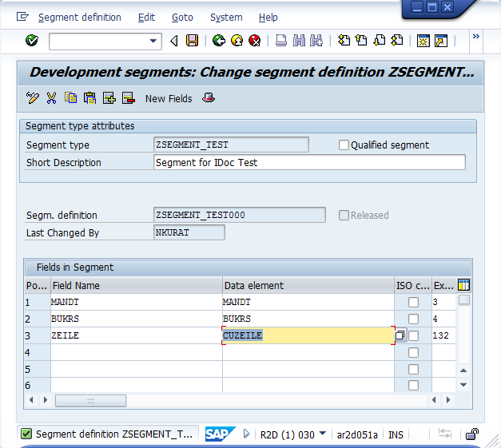Click the Find binoculars icon
The image size is (501, 448).
point(299,41)
